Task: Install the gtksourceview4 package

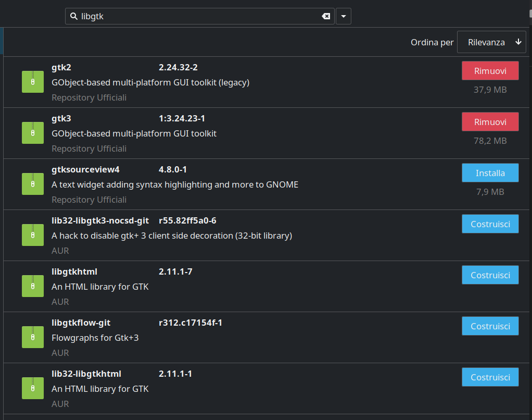Action: (x=490, y=173)
